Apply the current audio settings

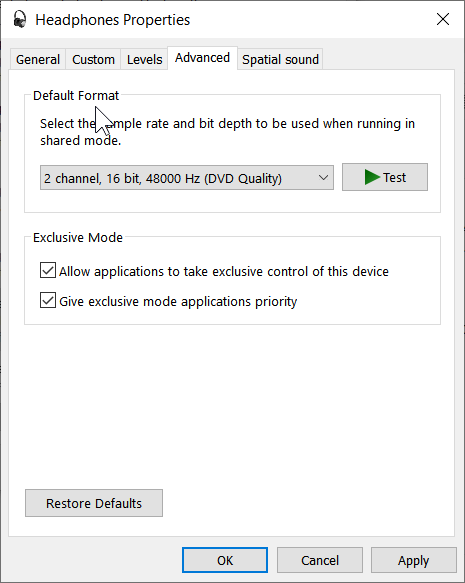[x=414, y=560]
